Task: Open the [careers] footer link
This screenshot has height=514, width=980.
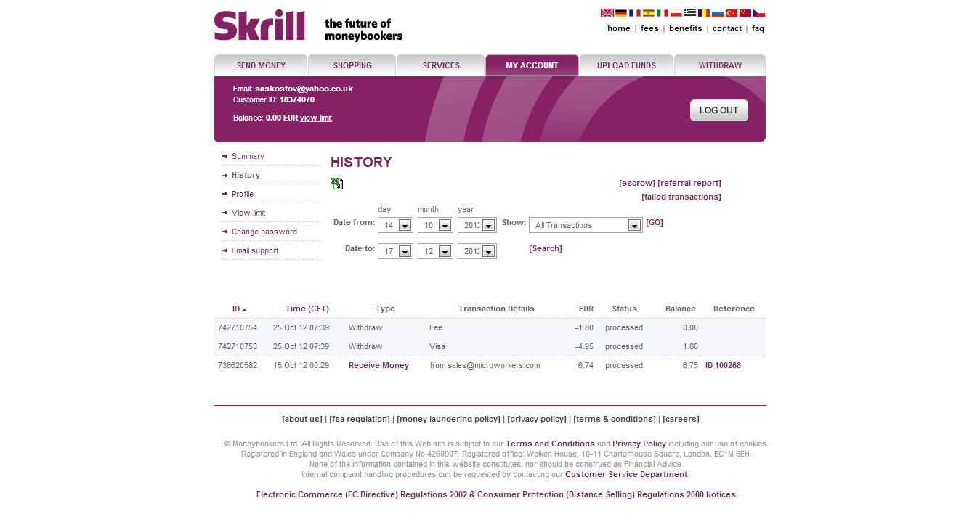Action: point(681,420)
